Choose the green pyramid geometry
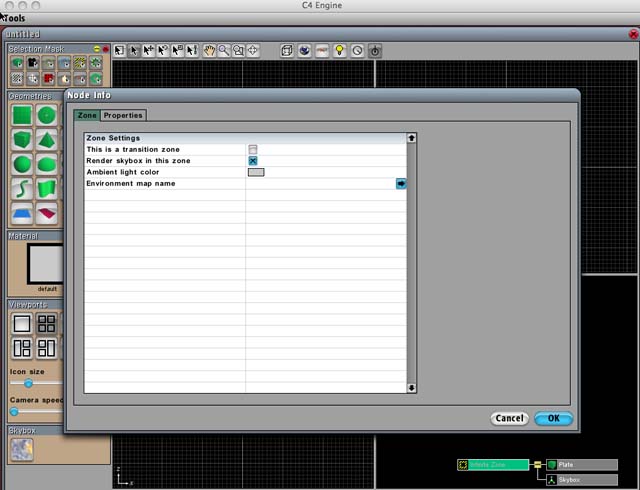The image size is (640, 490). 47,139
